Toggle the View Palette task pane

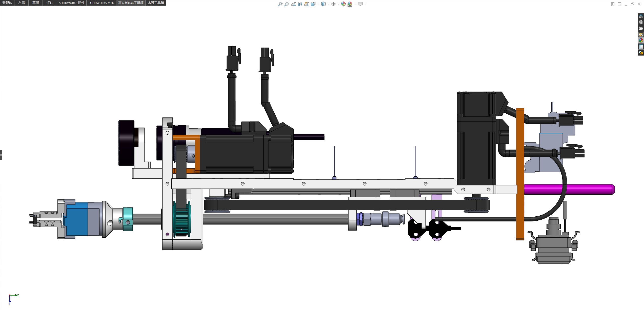641,35
